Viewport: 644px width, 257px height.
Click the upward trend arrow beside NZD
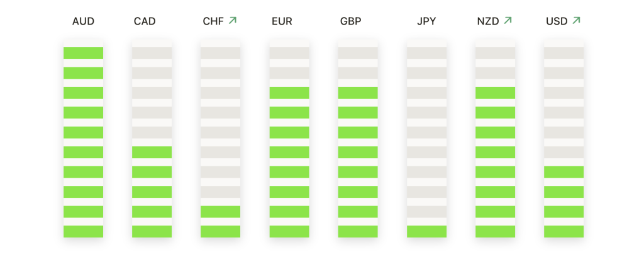508,20
